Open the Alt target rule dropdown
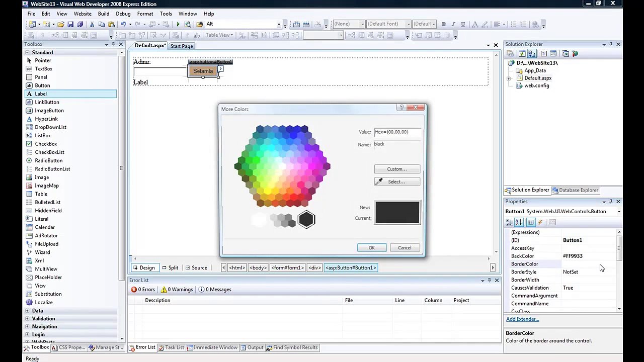Viewport: 644px width, 362px height. [x=279, y=24]
